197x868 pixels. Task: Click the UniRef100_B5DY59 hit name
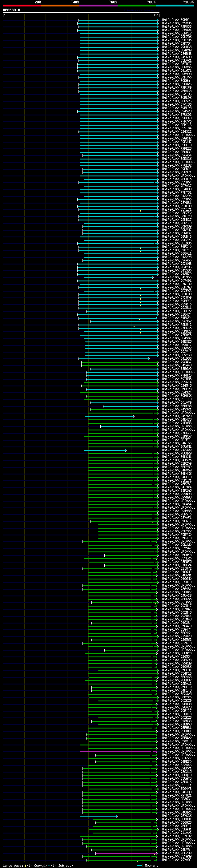click(x=177, y=467)
